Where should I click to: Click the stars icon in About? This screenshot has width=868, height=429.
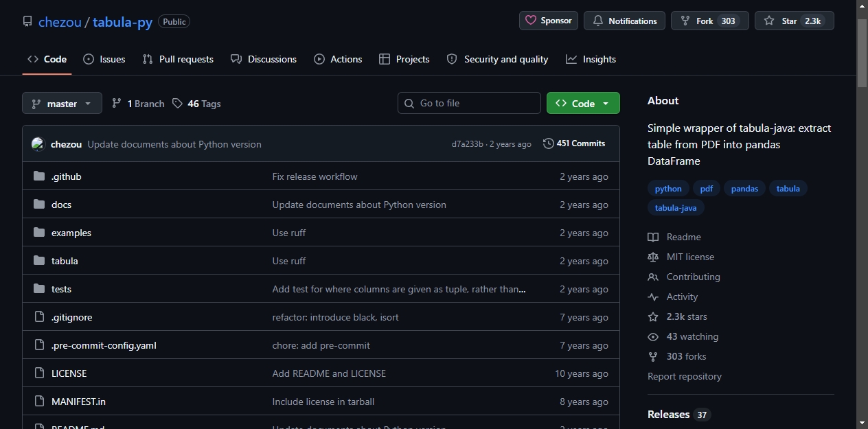coord(653,316)
